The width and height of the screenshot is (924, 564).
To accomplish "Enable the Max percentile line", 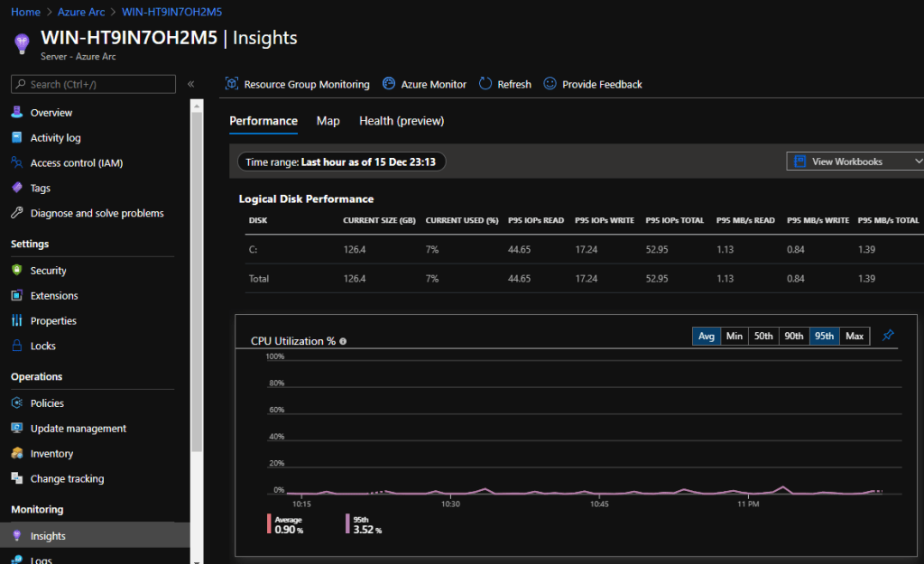I will [855, 337].
